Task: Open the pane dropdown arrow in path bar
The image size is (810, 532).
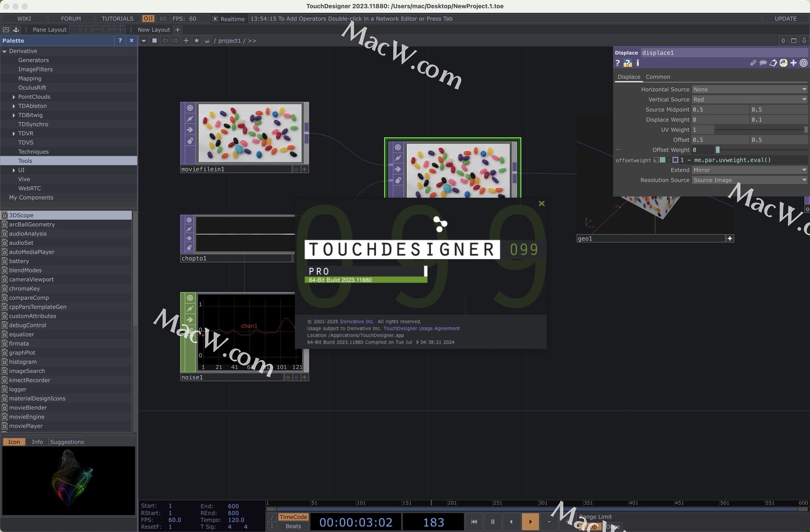Action: point(144,41)
